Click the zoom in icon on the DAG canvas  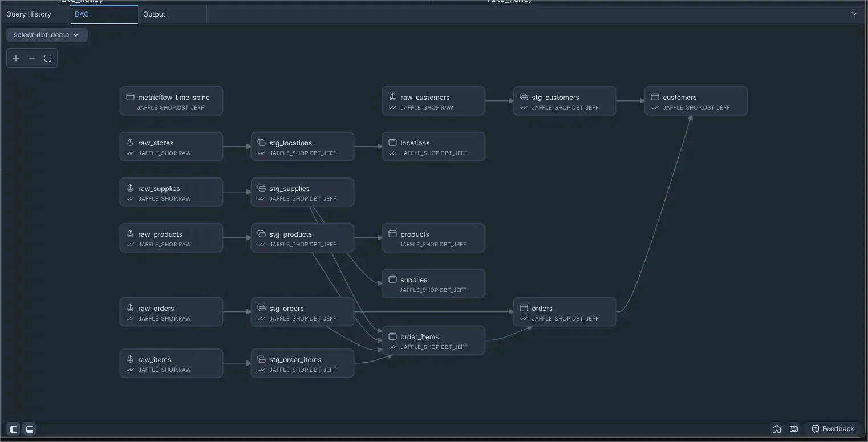16,58
